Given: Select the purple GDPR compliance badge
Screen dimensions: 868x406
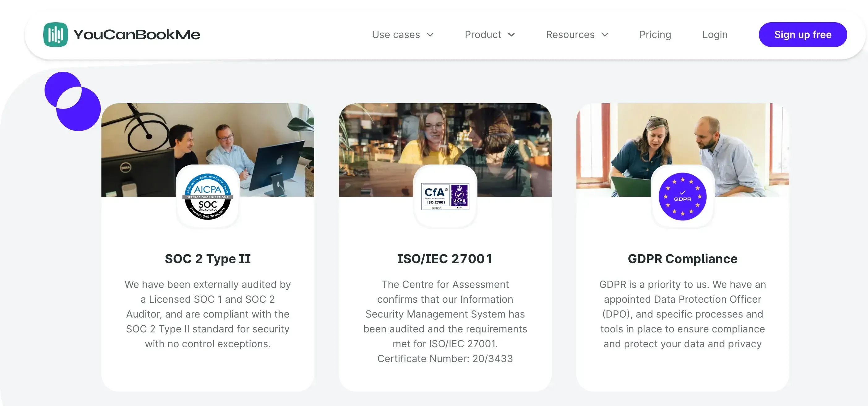Looking at the screenshot, I should point(683,197).
